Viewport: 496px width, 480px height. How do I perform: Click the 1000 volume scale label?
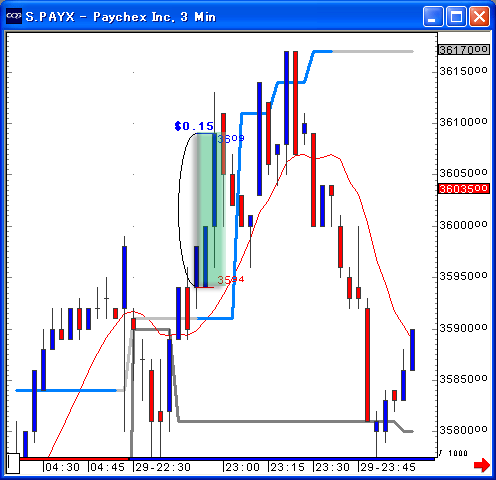[x=458, y=453]
